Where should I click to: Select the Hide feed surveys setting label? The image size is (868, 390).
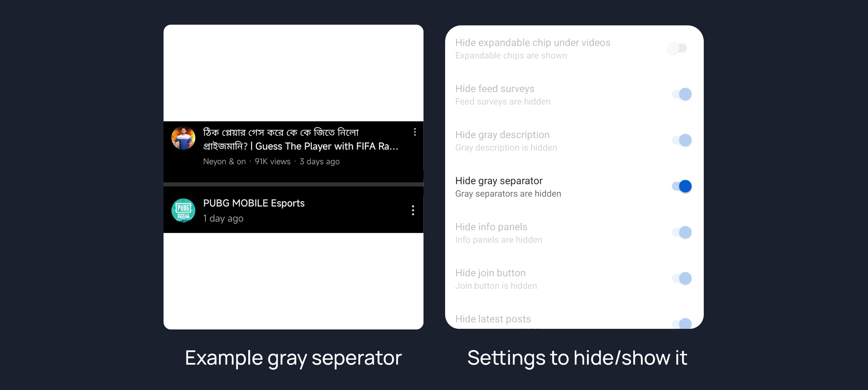[494, 89]
